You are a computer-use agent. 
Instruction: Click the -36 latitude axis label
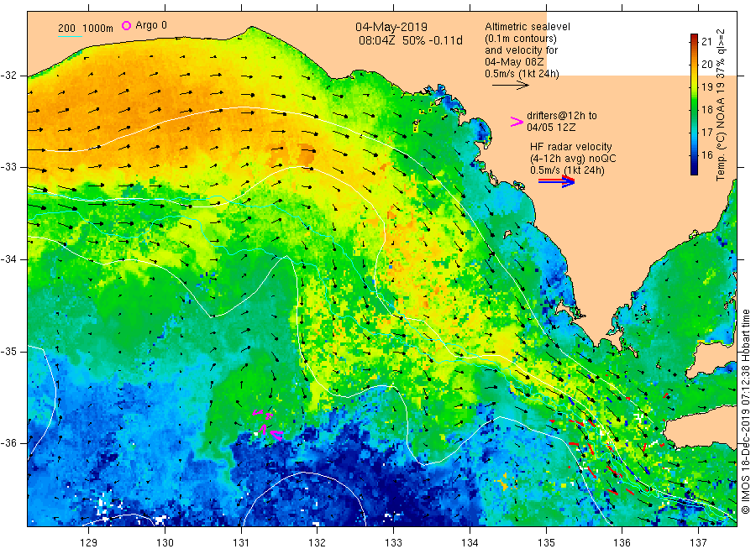pos(8,442)
